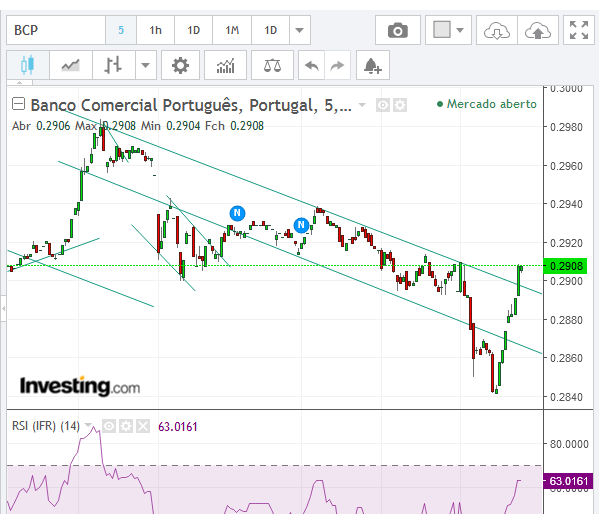Open the chart style dropdown arrow
The width and height of the screenshot is (601, 514).
146,65
